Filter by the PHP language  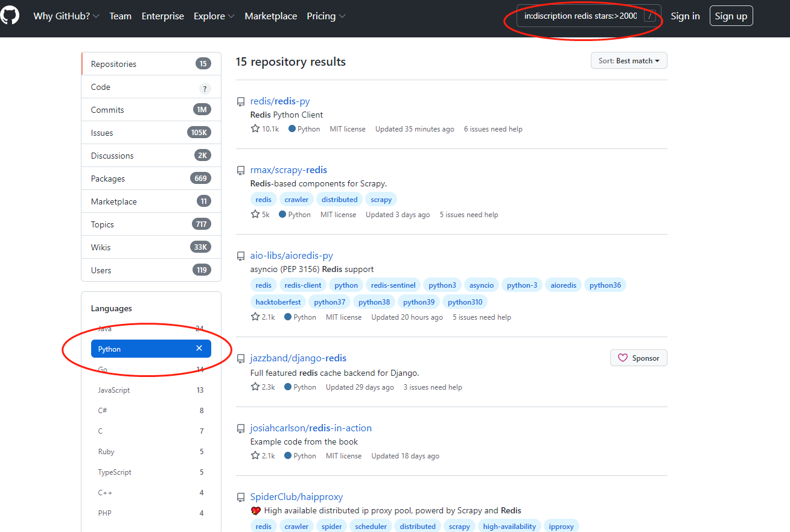pos(151,513)
